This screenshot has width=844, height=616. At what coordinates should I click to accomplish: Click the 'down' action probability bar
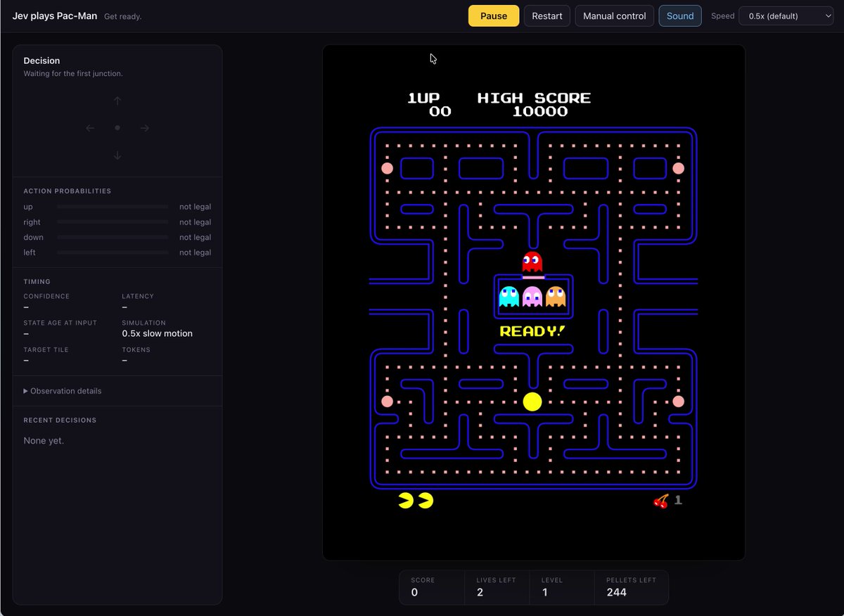[x=113, y=237]
